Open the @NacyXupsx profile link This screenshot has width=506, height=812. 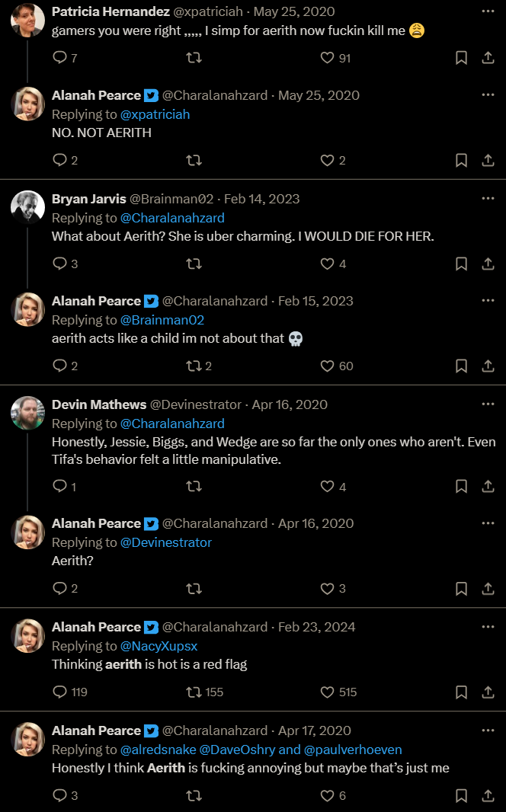point(159,646)
